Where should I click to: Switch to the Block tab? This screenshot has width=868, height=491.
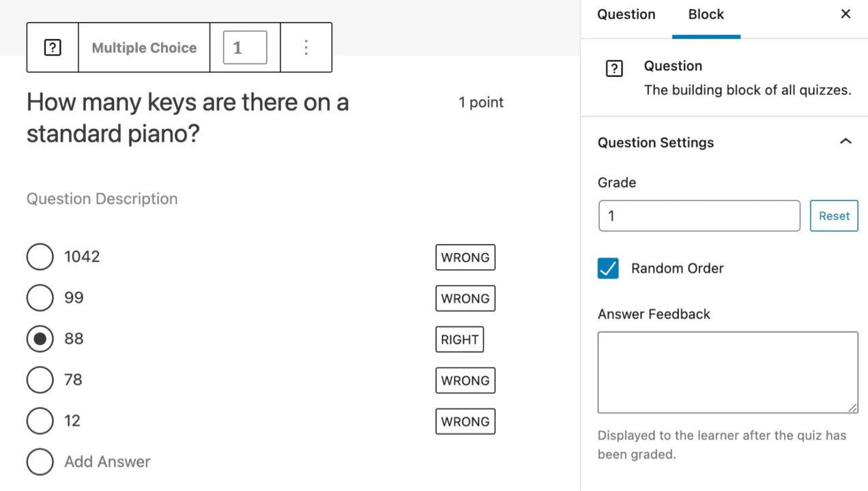[706, 14]
